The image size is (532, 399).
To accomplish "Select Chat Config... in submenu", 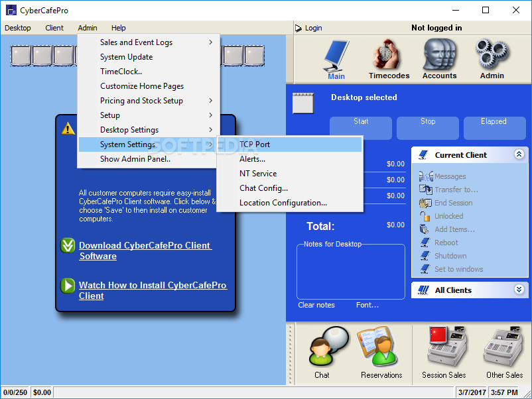I will (290, 188).
